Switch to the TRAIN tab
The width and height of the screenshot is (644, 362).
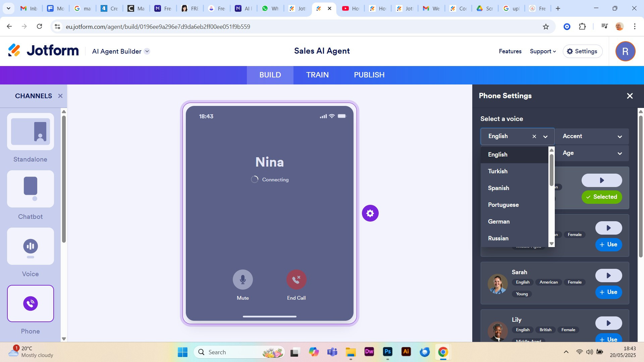[x=317, y=75]
